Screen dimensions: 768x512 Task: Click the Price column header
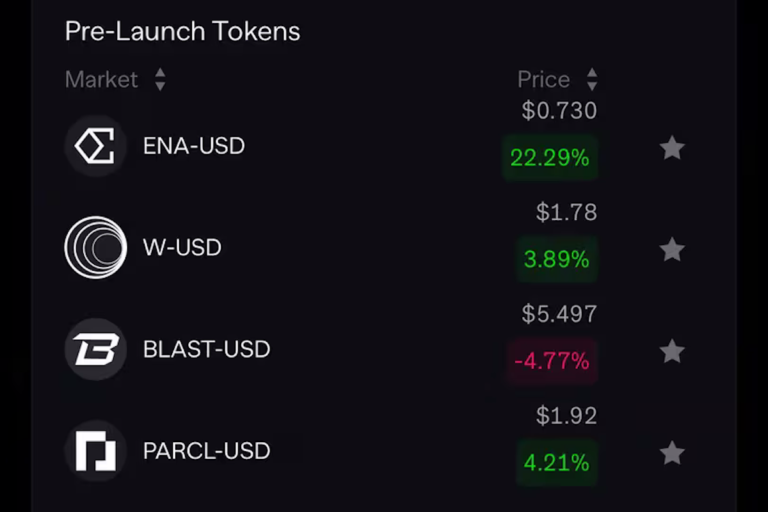(543, 80)
